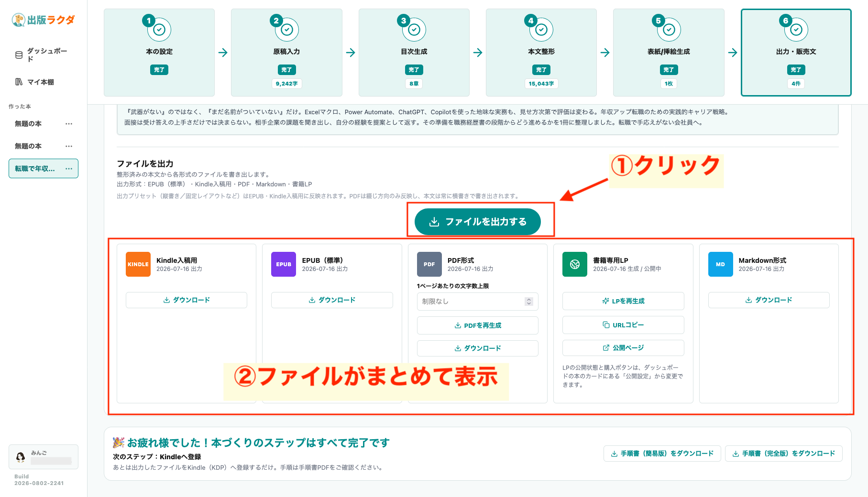Select the second 無題の本 in the book list
This screenshot has height=497, width=868.
28,146
